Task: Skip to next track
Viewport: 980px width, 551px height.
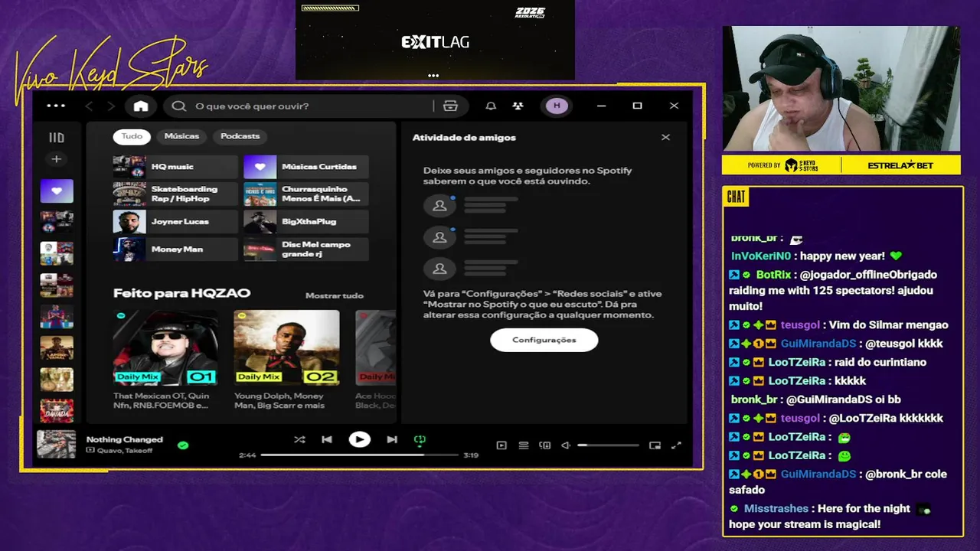Action: click(x=392, y=439)
